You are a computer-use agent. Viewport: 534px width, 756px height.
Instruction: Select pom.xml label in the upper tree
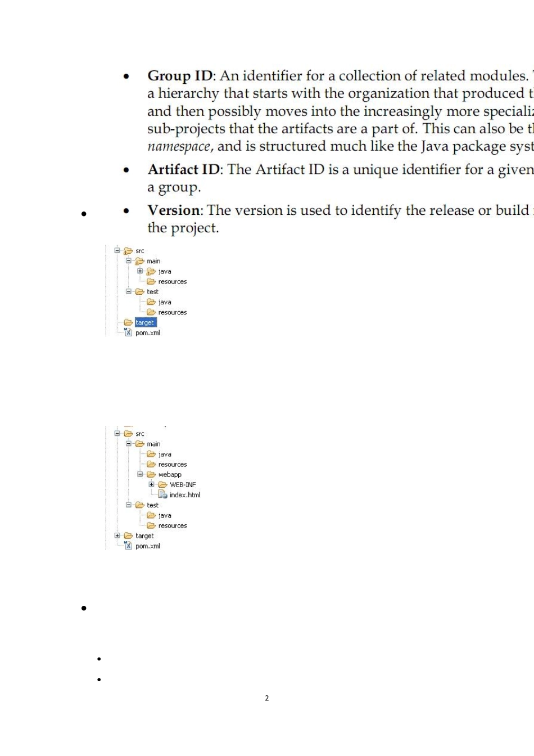click(x=148, y=333)
